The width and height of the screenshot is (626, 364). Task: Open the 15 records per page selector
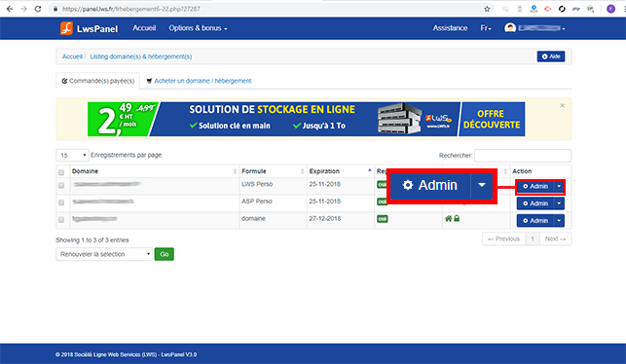72,155
